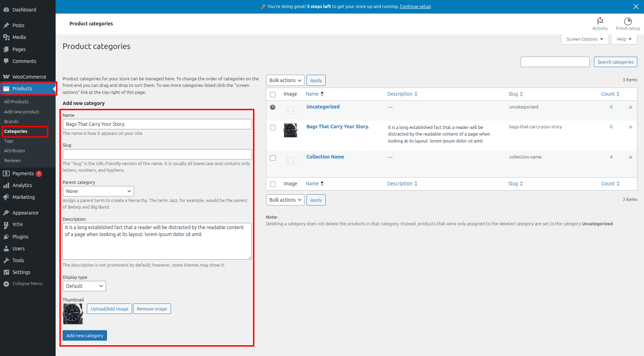Check the Collection Name row checkbox
Viewport: 644px width, 356px height.
pyautogui.click(x=273, y=158)
